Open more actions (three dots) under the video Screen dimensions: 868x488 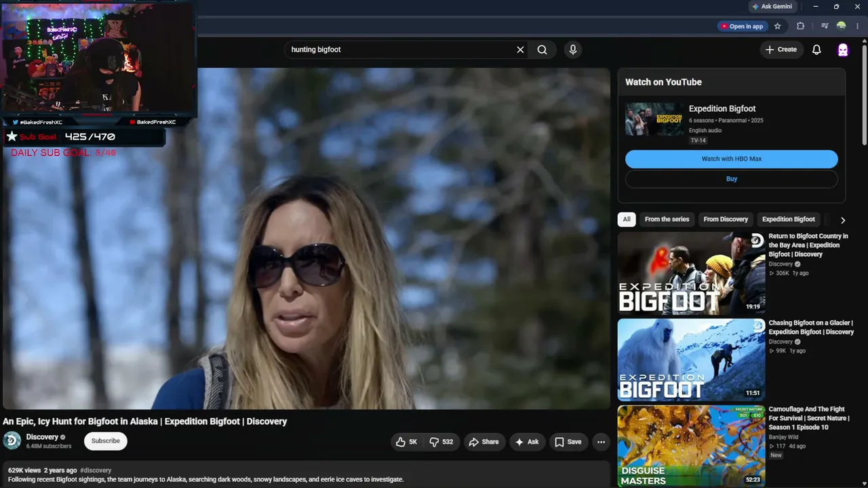pyautogui.click(x=601, y=442)
